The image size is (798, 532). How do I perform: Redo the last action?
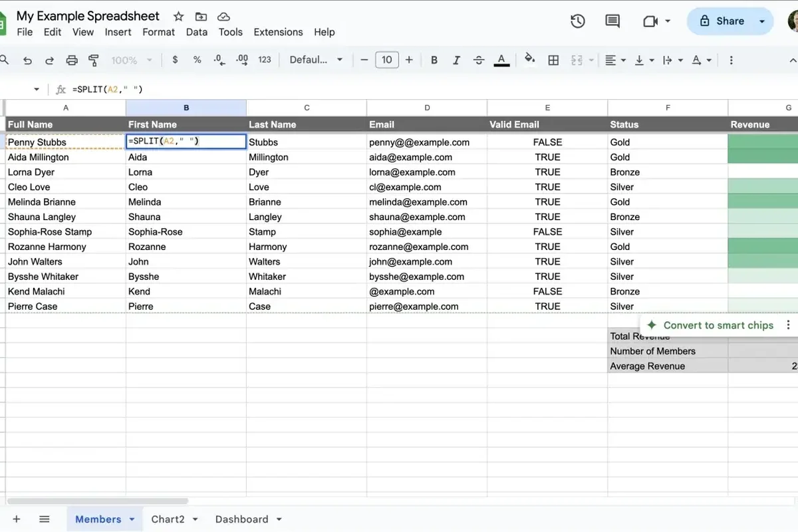[x=49, y=60]
